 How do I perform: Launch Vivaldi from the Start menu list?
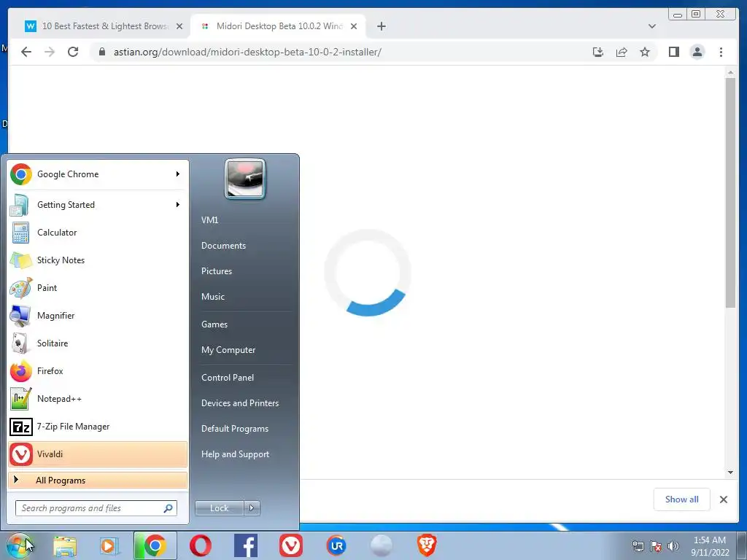pyautogui.click(x=98, y=454)
